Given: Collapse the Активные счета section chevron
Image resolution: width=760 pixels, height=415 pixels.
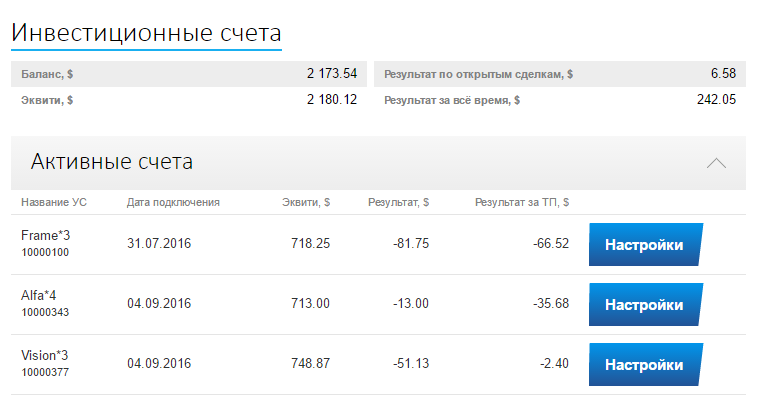Looking at the screenshot, I should pyautogui.click(x=716, y=163).
